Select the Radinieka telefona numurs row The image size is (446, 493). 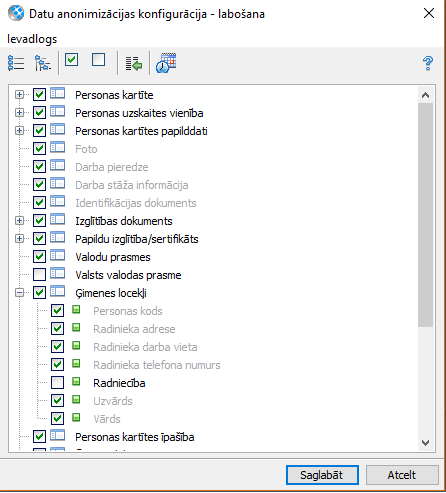157,365
